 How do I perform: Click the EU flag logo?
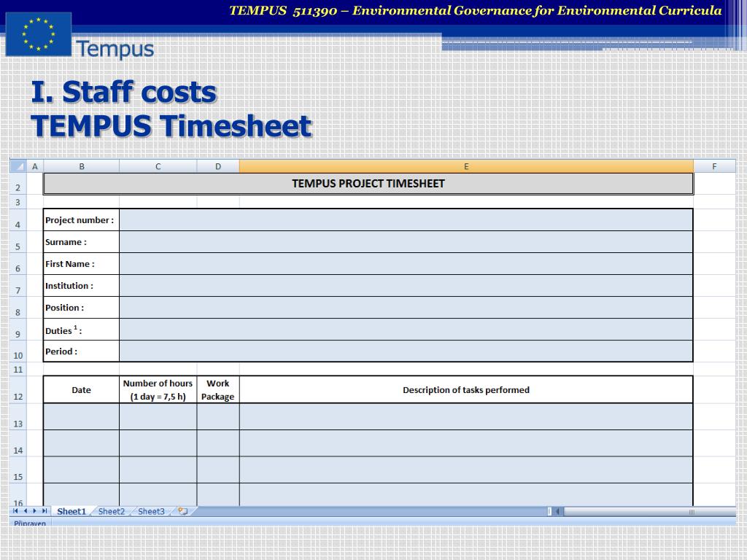coord(39,34)
